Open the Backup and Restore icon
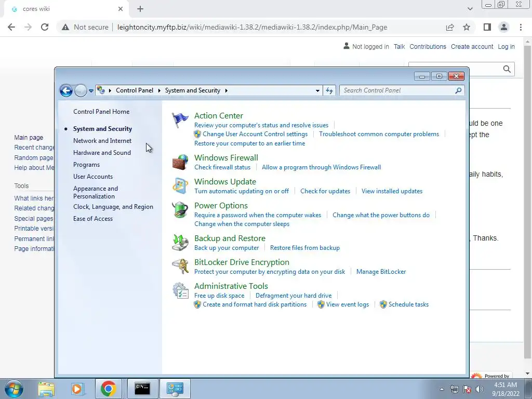532x399 pixels. 180,243
